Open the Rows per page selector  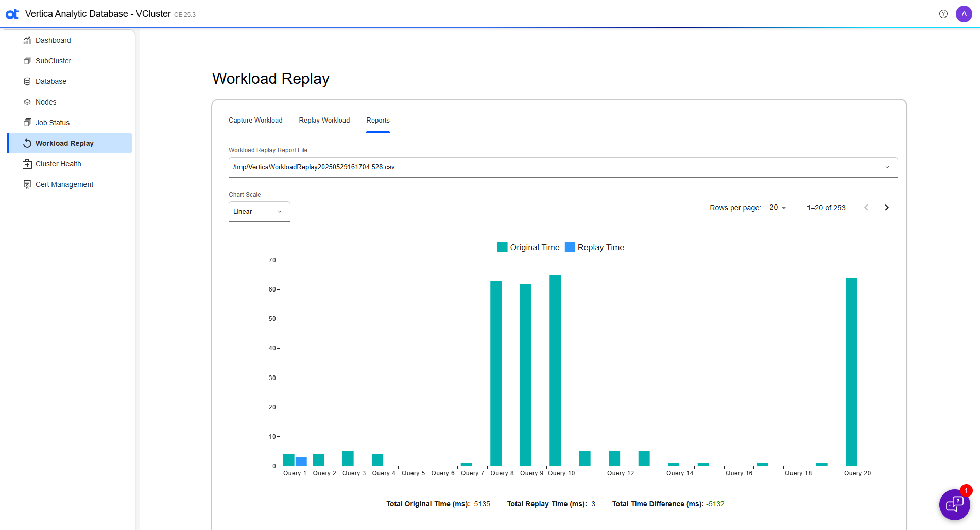pos(778,207)
